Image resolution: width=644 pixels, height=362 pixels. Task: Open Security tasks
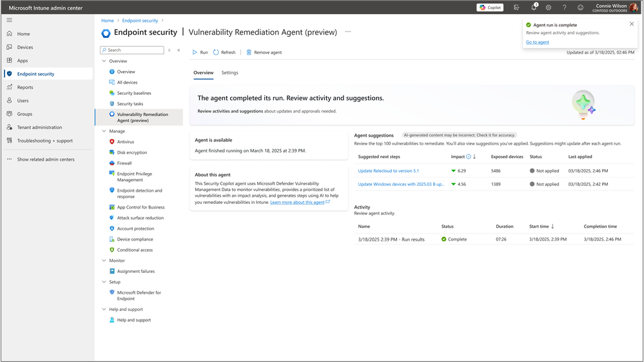130,103
